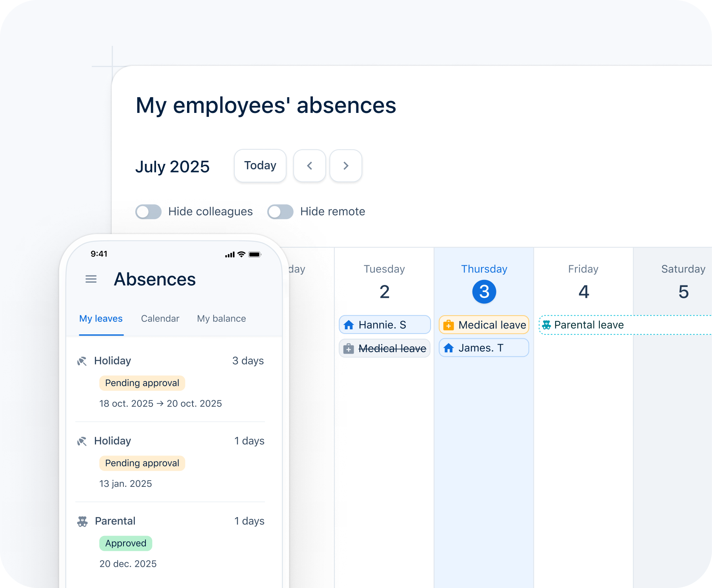Click the orange medical kit icon on Thursday

pyautogui.click(x=449, y=325)
